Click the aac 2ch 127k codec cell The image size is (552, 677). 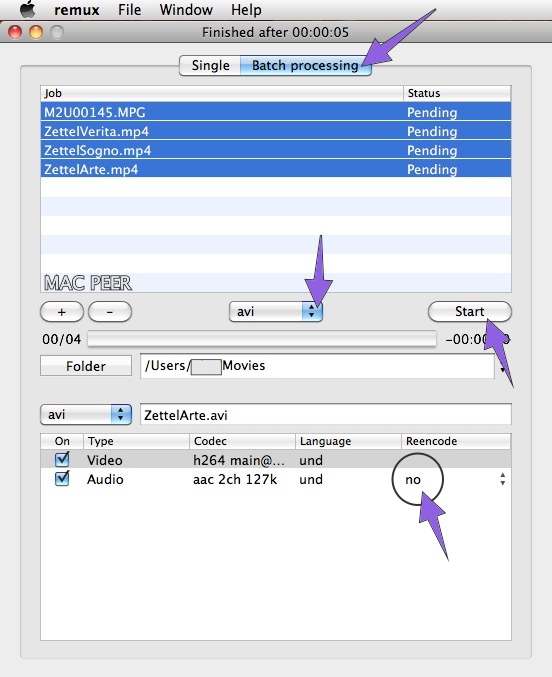point(235,479)
